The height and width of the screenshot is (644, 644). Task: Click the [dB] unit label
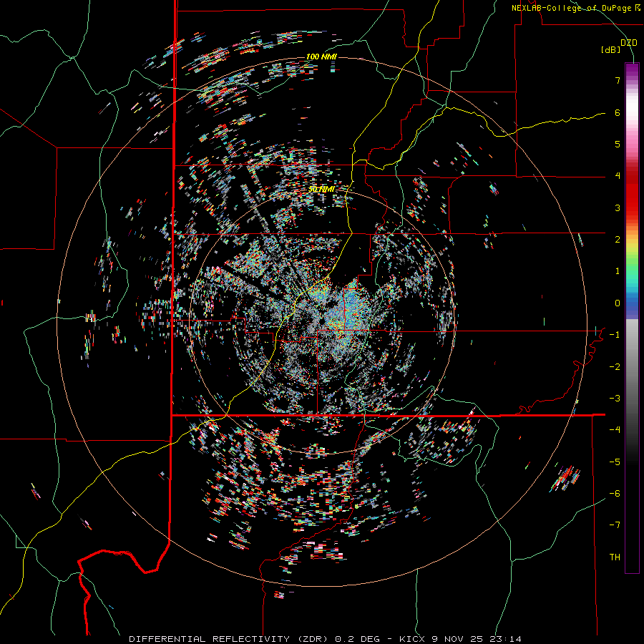click(610, 50)
